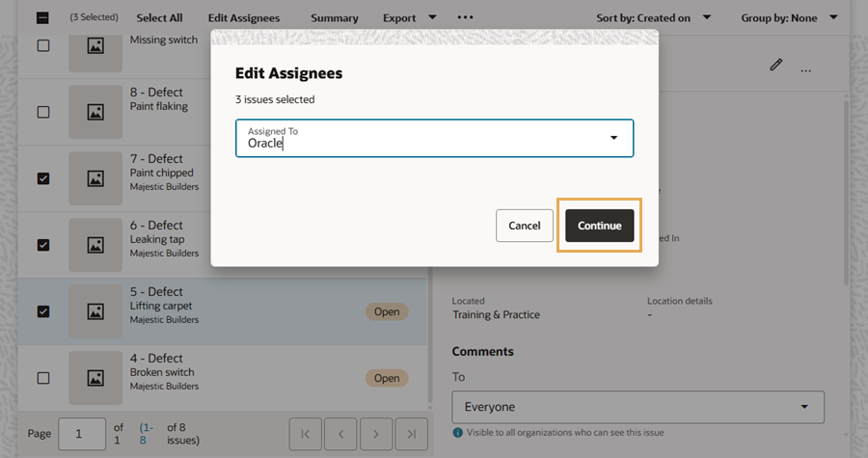This screenshot has width=868, height=458.
Task: Click Summary in the toolbar
Action: pyautogui.click(x=334, y=17)
